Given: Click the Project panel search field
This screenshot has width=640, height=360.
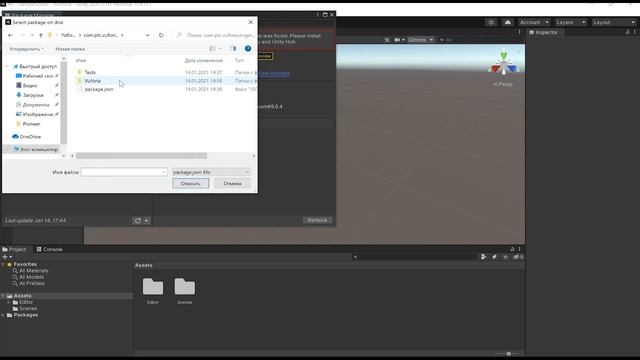Looking at the screenshot, I should (416, 257).
